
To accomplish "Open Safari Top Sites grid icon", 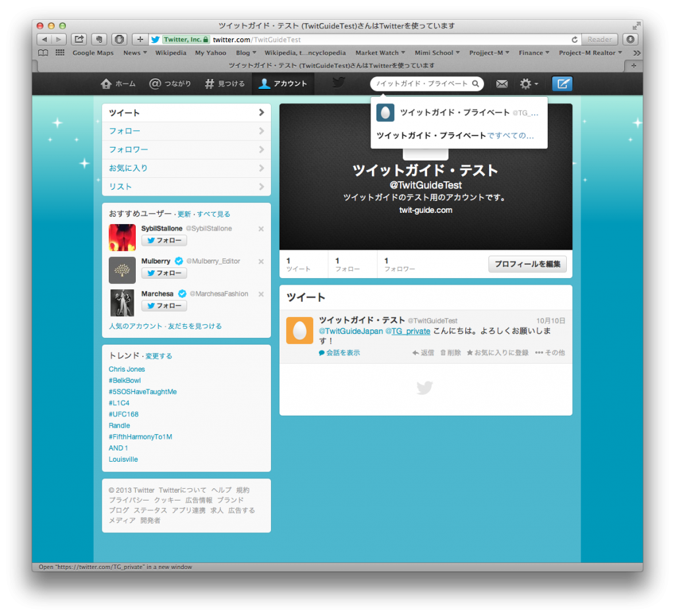I will tap(60, 53).
